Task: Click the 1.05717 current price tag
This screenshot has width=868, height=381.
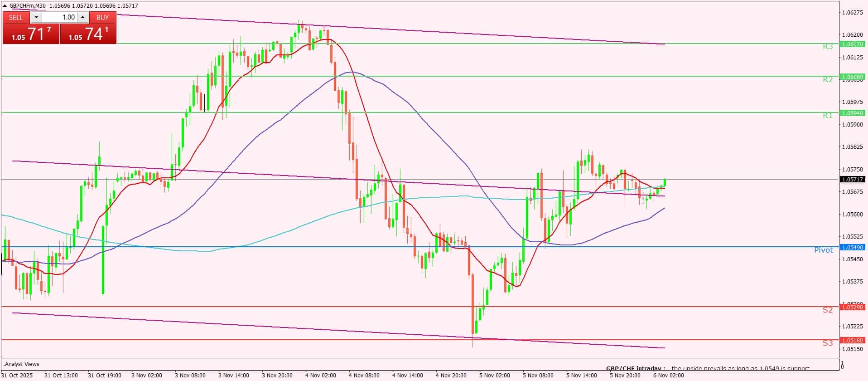Action: (852, 179)
